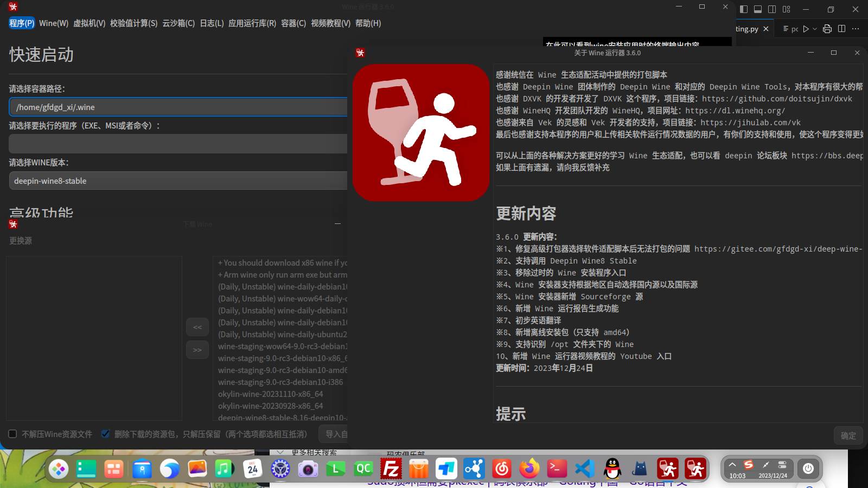Open the green L app dock icon

click(x=336, y=468)
